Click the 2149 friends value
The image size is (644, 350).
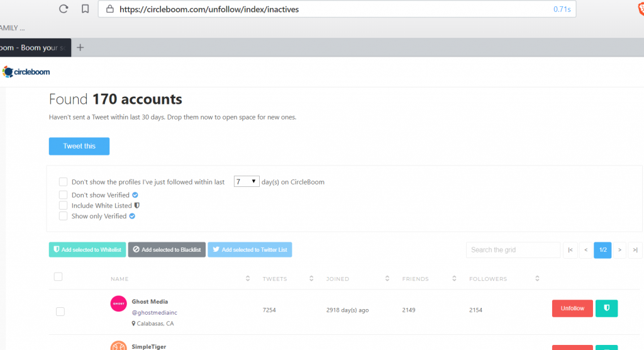(x=409, y=310)
